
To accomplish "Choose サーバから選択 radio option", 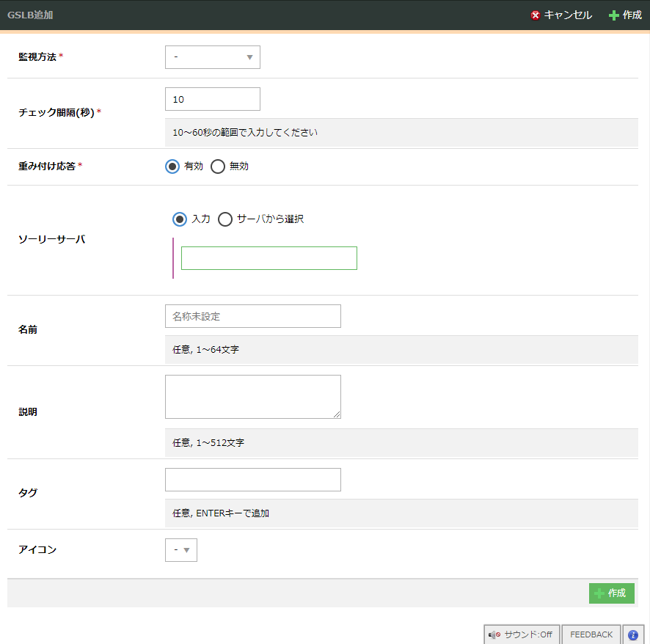I will [x=225, y=219].
